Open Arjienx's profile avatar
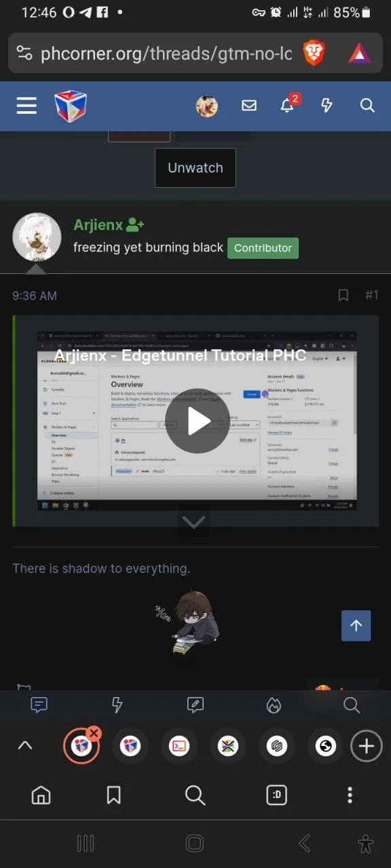The width and height of the screenshot is (391, 868). tap(37, 237)
